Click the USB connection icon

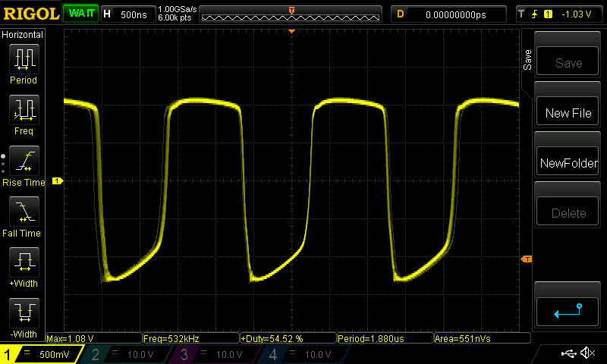[568, 353]
